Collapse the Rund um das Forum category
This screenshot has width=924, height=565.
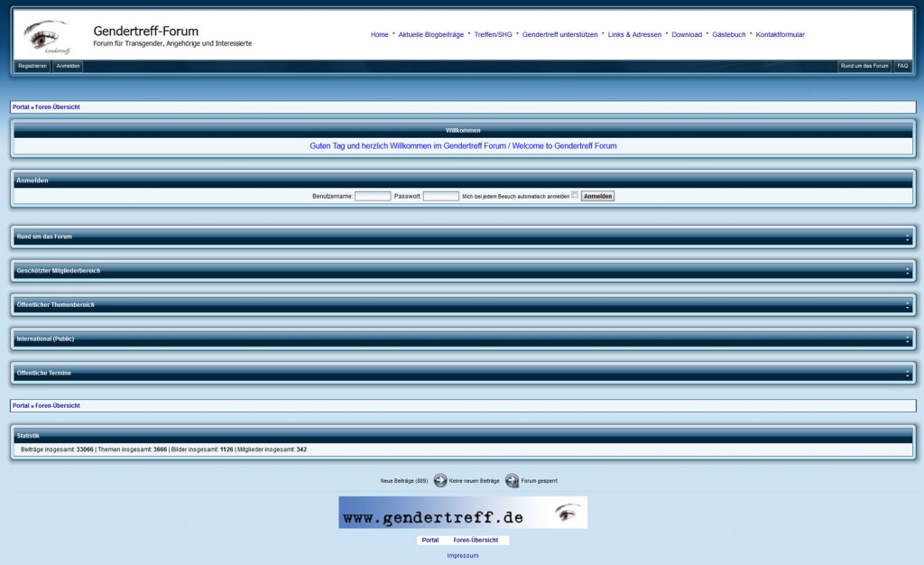click(x=907, y=237)
